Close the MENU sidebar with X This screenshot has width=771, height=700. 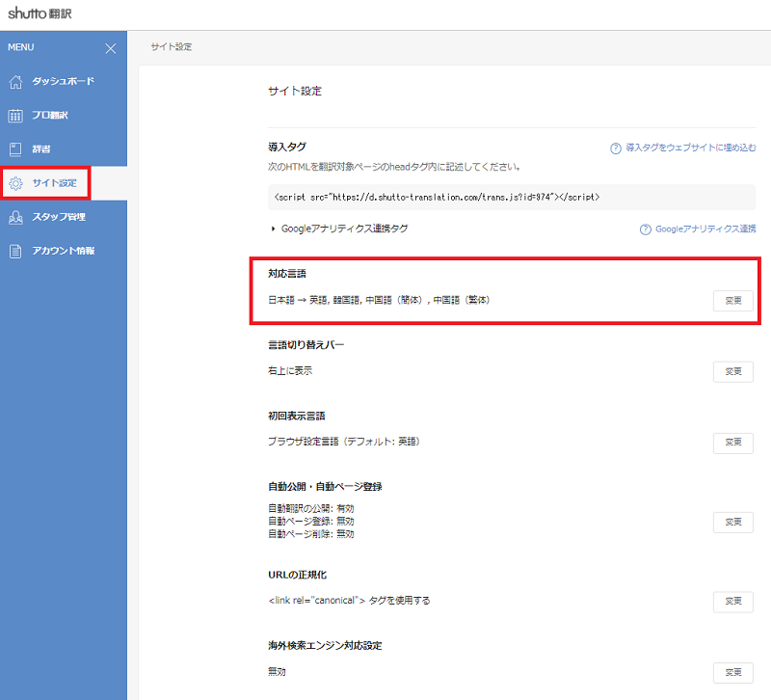pyautogui.click(x=111, y=48)
